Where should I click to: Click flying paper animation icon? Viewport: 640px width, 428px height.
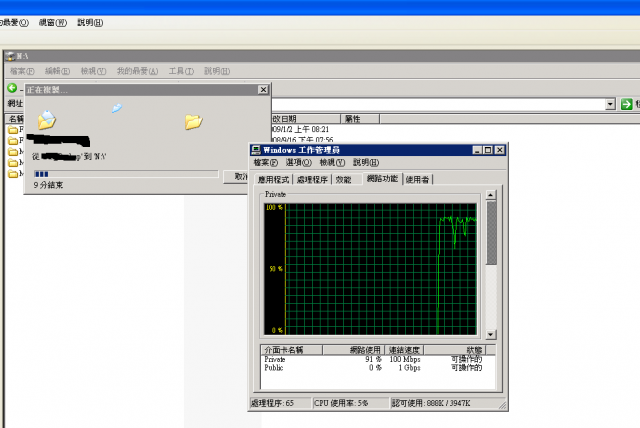[x=117, y=108]
